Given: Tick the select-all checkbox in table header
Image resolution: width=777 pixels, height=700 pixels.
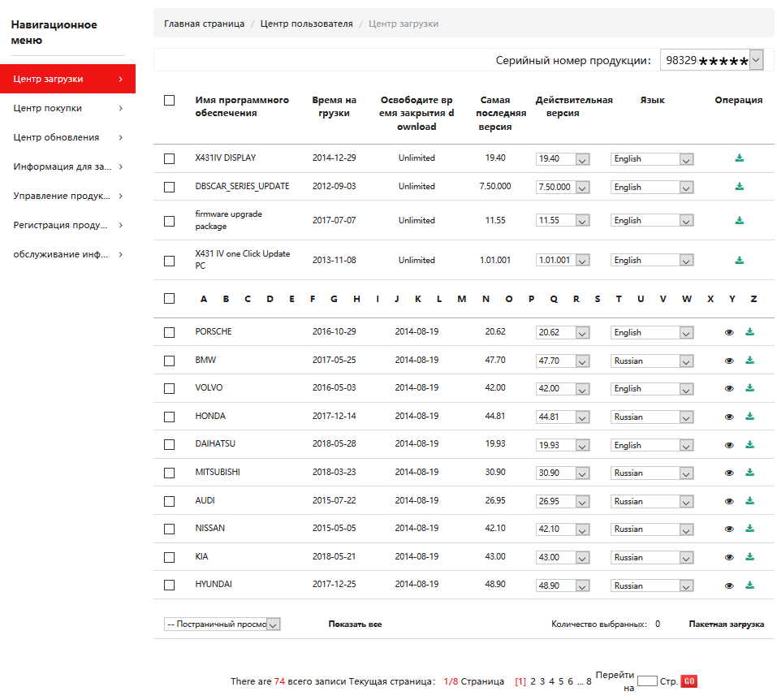Looking at the screenshot, I should click(170, 100).
